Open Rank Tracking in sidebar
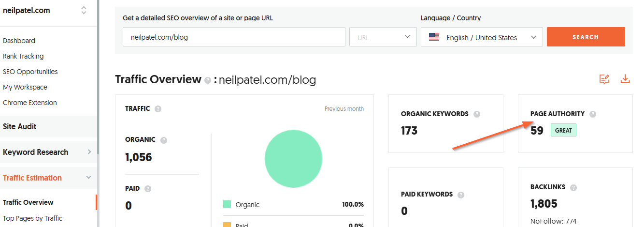 pyautogui.click(x=23, y=56)
